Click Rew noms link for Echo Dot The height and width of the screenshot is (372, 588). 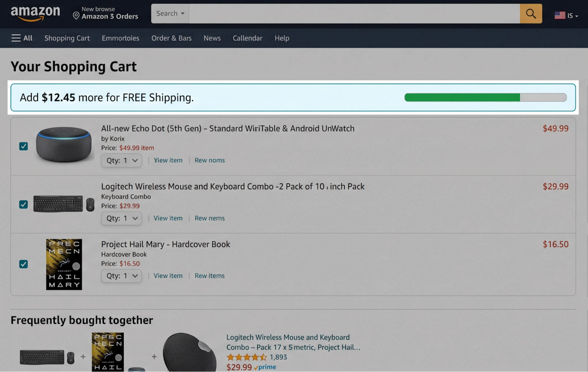pos(210,160)
